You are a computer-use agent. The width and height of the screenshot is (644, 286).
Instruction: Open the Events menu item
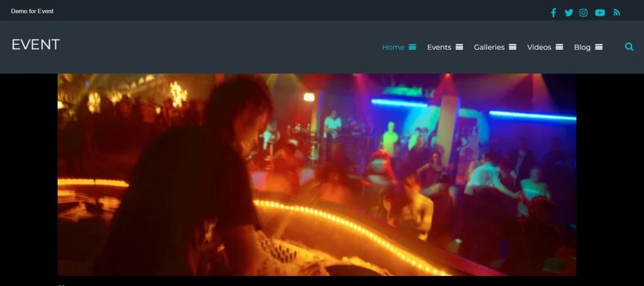(x=439, y=47)
